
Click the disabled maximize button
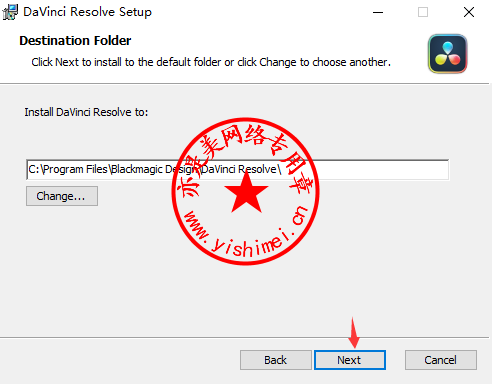click(x=423, y=12)
